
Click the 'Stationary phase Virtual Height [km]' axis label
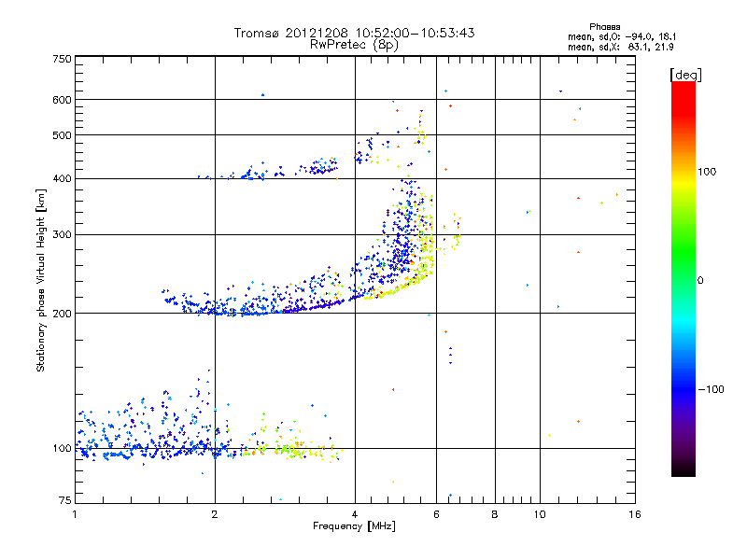(41, 280)
